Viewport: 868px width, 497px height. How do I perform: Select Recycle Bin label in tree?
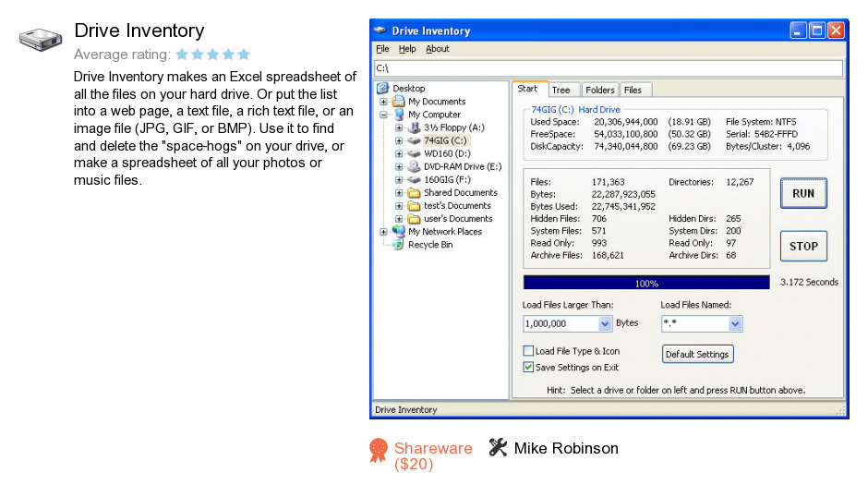pos(430,245)
